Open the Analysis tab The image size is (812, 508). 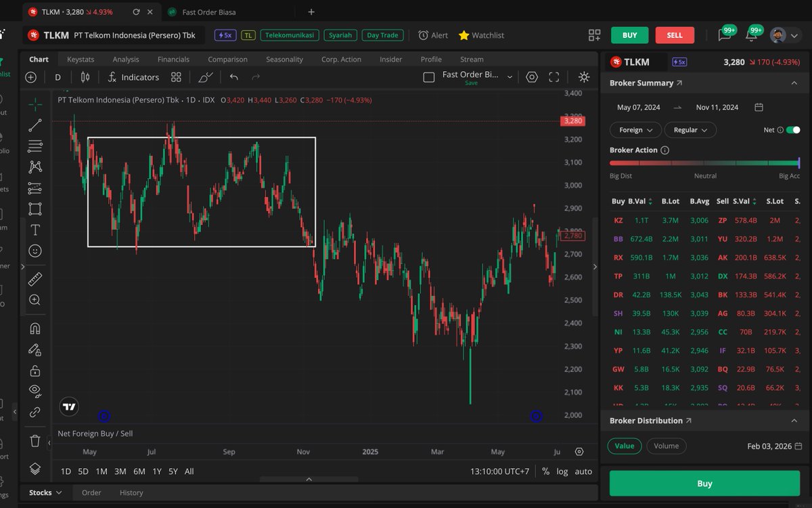coord(126,60)
